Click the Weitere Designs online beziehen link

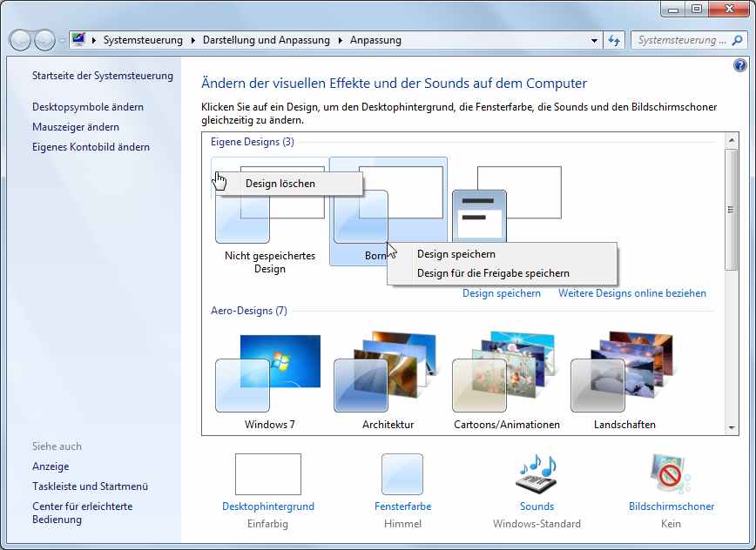click(632, 293)
